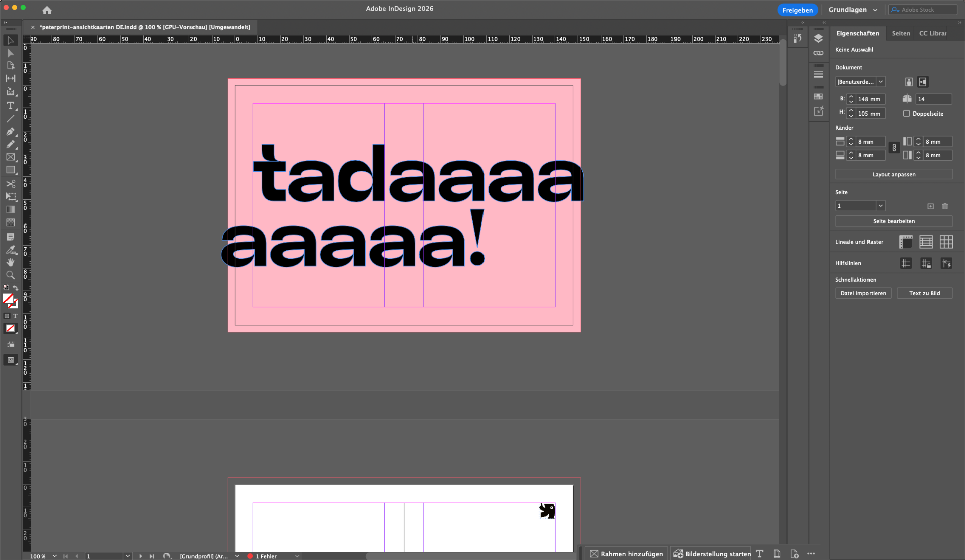
Task: Open the Swatches panel icon
Action: click(x=818, y=96)
